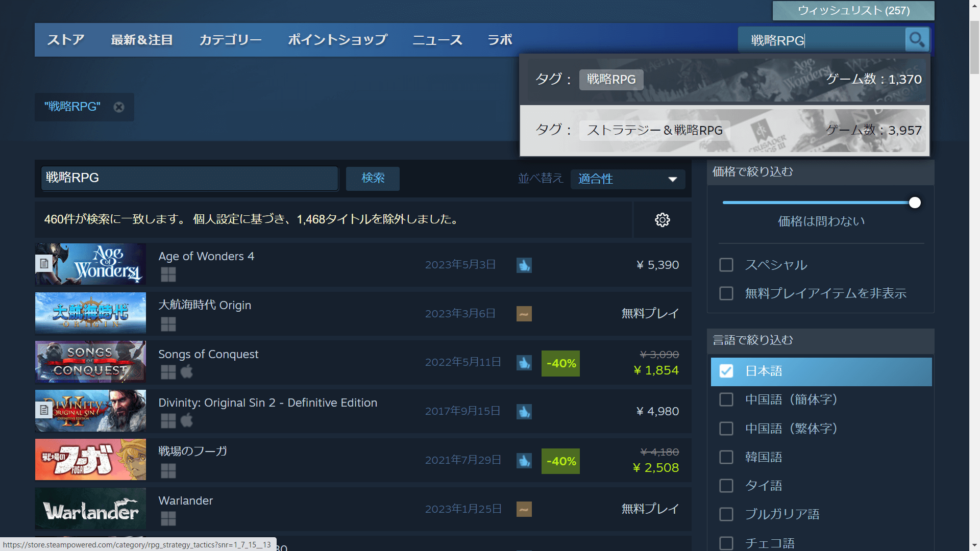Open the 適合性 sort dropdown
Viewport: 980px width, 551px height.
tap(627, 179)
